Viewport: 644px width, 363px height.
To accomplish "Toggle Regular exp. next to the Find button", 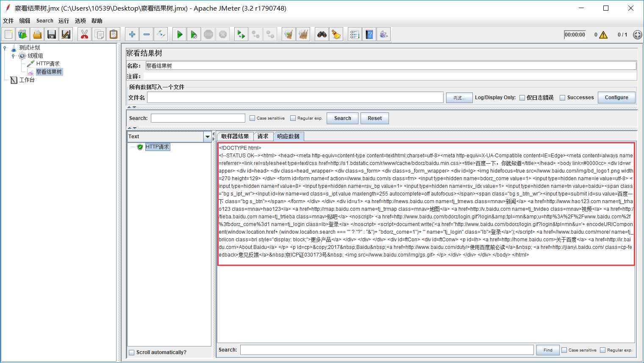I will pyautogui.click(x=602, y=350).
